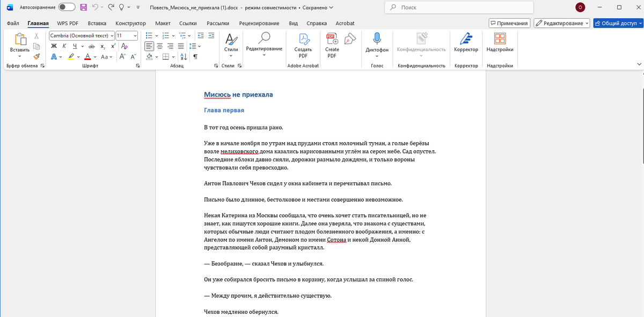
Task: Expand the Font (Шрифт) dialog launcher
Action: pos(138,66)
